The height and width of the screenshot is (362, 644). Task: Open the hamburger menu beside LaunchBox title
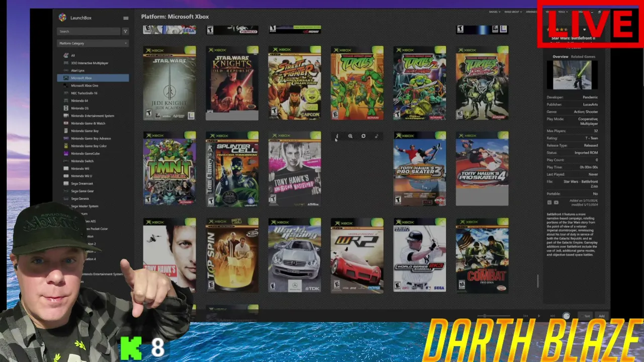(126, 18)
